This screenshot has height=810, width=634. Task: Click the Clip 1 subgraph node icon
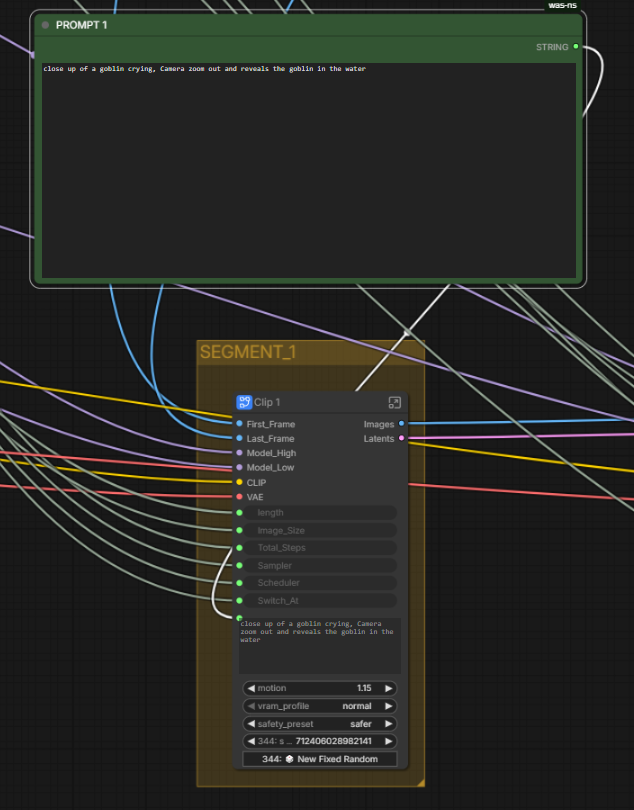[244, 402]
